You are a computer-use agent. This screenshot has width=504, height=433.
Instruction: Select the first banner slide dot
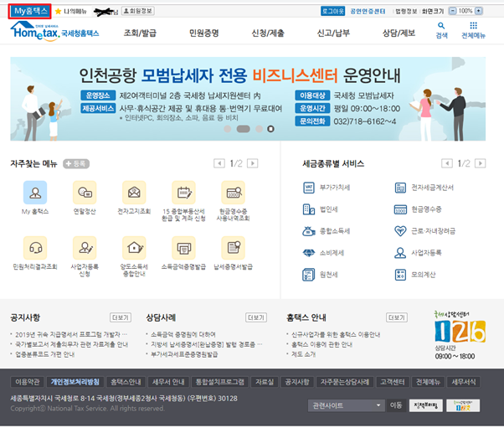coord(227,129)
